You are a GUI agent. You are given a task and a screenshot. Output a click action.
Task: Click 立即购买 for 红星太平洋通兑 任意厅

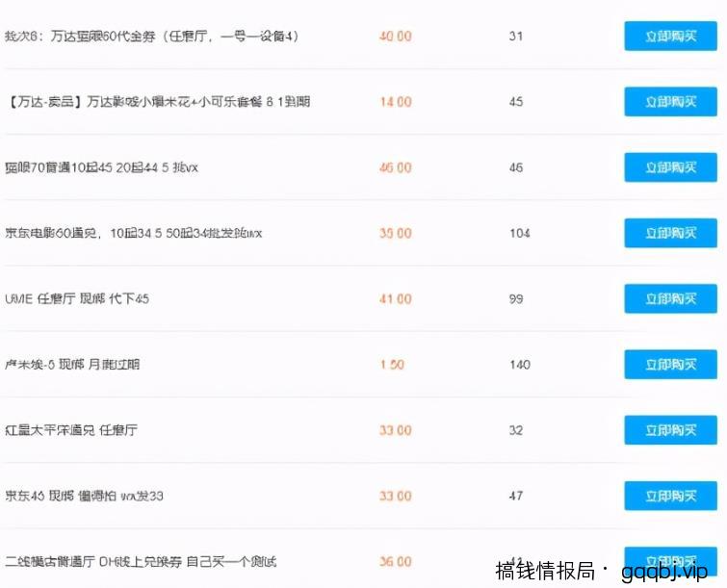coord(670,430)
